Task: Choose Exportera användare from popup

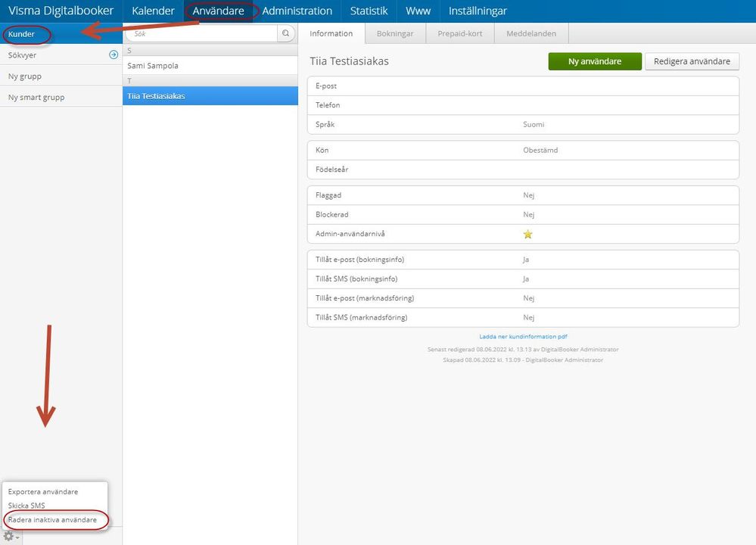Action: tap(43, 491)
